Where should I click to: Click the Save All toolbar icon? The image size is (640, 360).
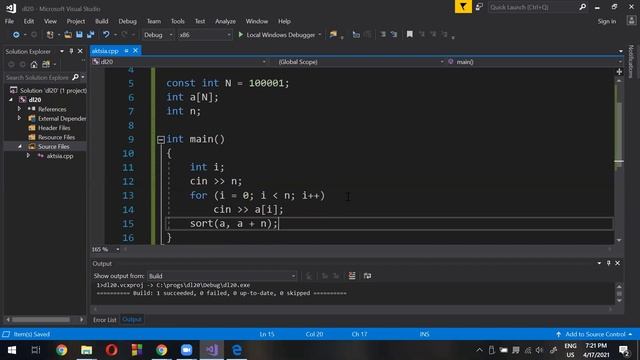tap(90, 35)
